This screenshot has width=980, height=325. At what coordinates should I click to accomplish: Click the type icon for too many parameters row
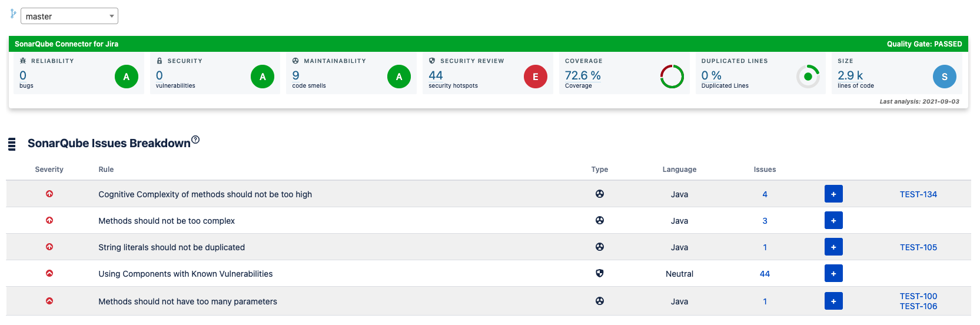pyautogui.click(x=600, y=301)
